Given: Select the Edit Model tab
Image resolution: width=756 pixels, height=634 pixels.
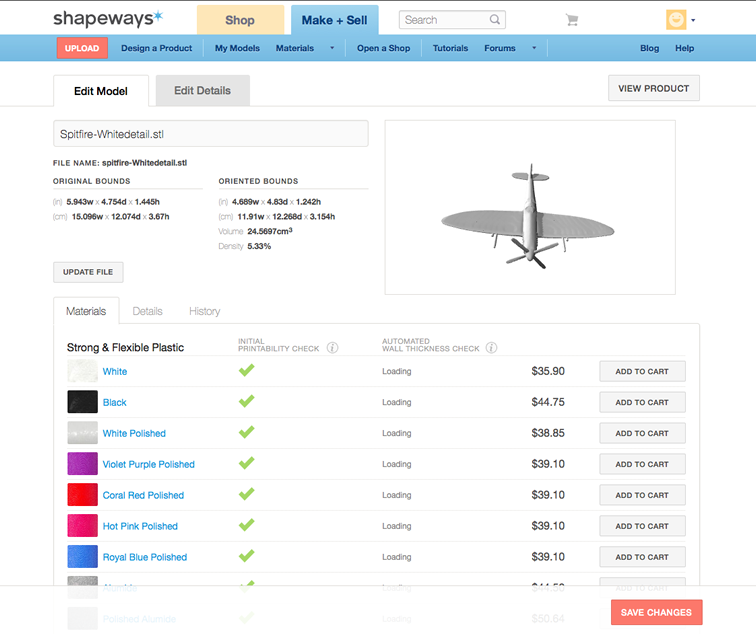Looking at the screenshot, I should tap(101, 91).
